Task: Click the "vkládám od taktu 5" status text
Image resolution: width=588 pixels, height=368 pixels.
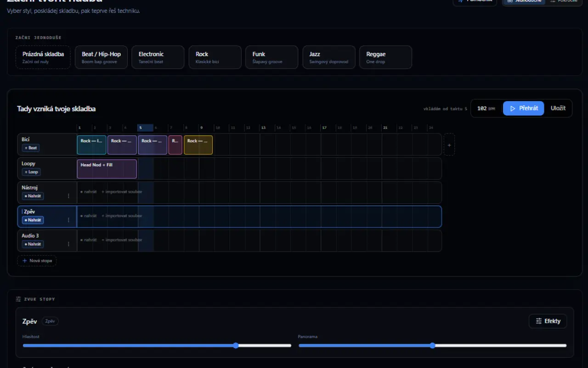Action: click(x=445, y=109)
